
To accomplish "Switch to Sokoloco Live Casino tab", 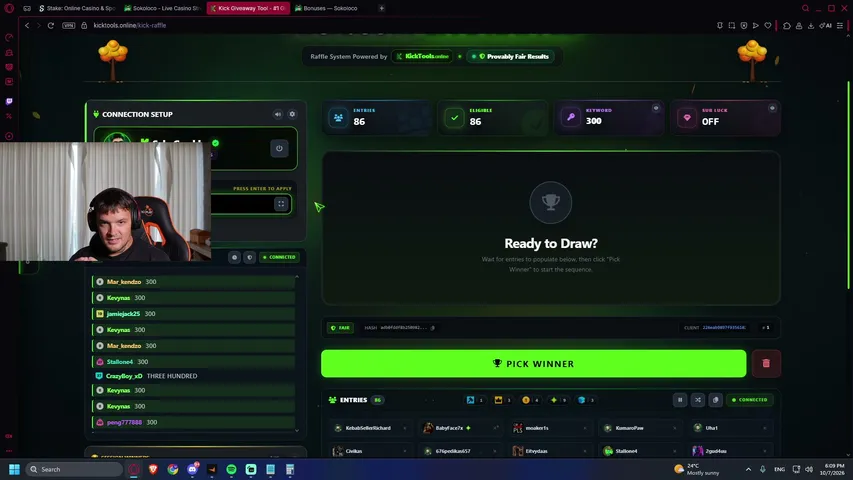I will (x=162, y=8).
